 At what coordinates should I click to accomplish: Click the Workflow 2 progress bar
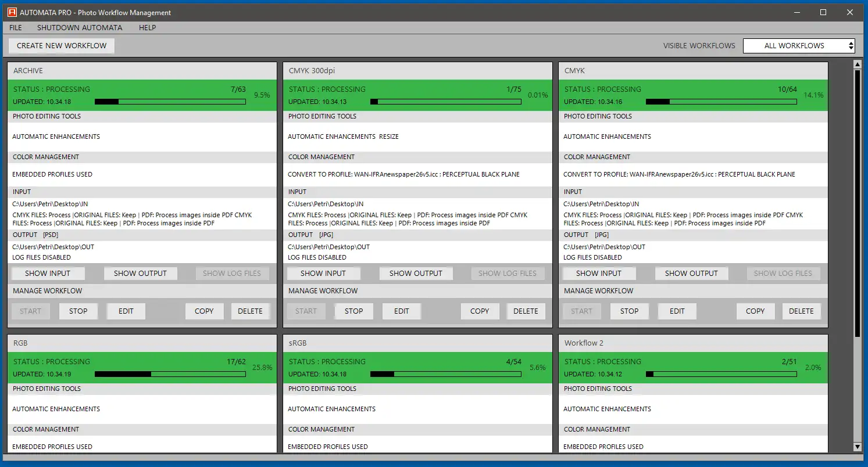click(x=721, y=374)
